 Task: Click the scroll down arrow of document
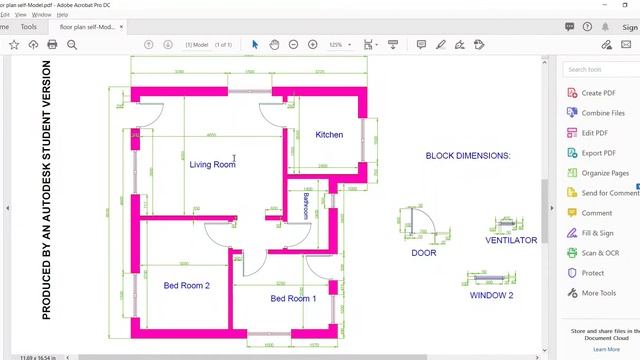click(544, 350)
